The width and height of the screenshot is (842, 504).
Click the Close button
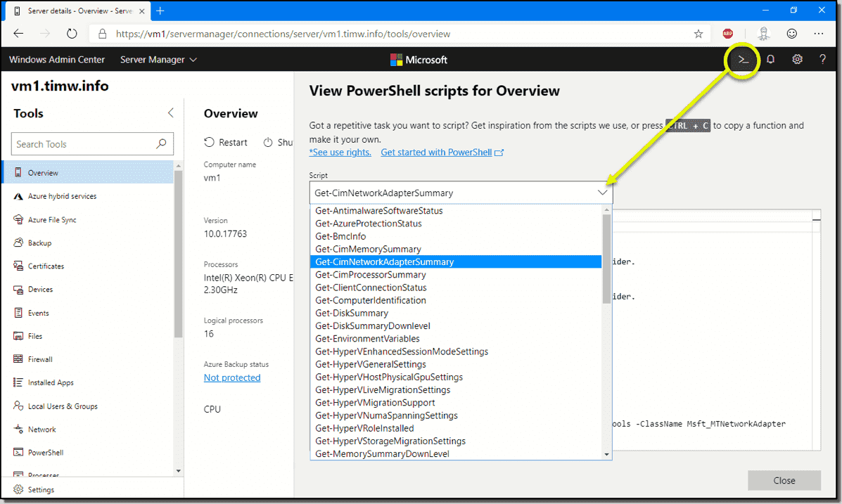click(x=784, y=480)
